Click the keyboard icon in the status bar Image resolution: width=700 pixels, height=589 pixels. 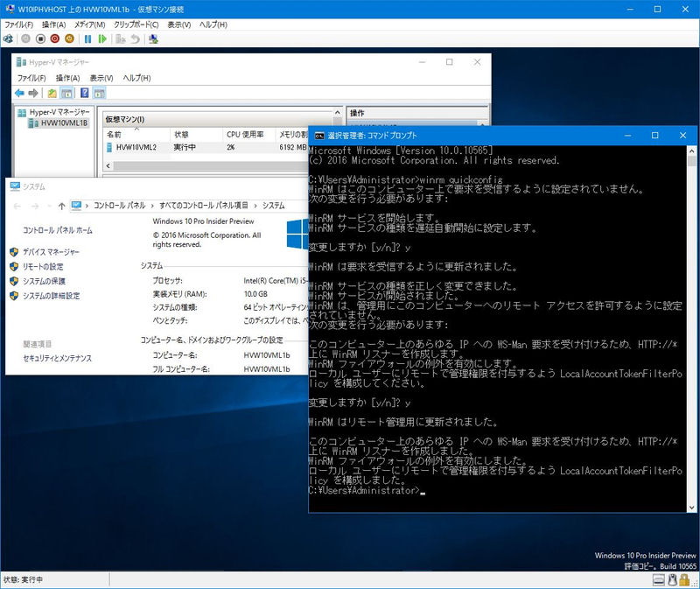659,580
